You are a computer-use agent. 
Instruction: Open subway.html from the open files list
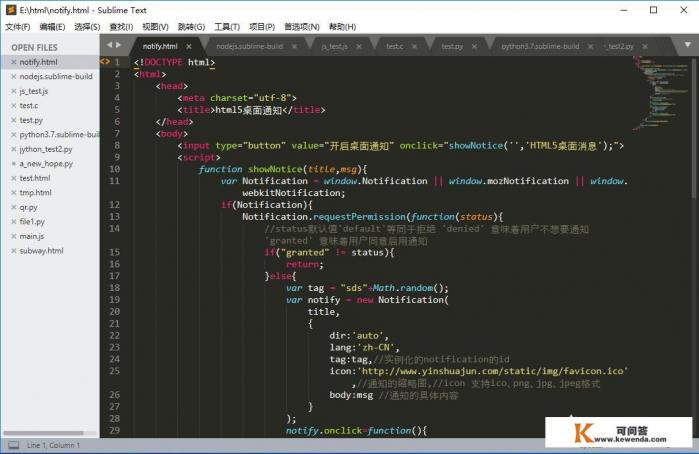[41, 251]
